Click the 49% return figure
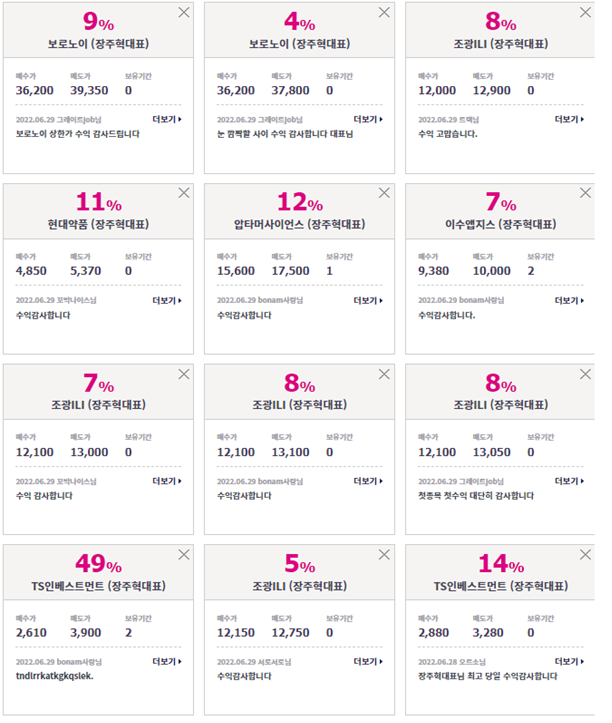 (98, 563)
